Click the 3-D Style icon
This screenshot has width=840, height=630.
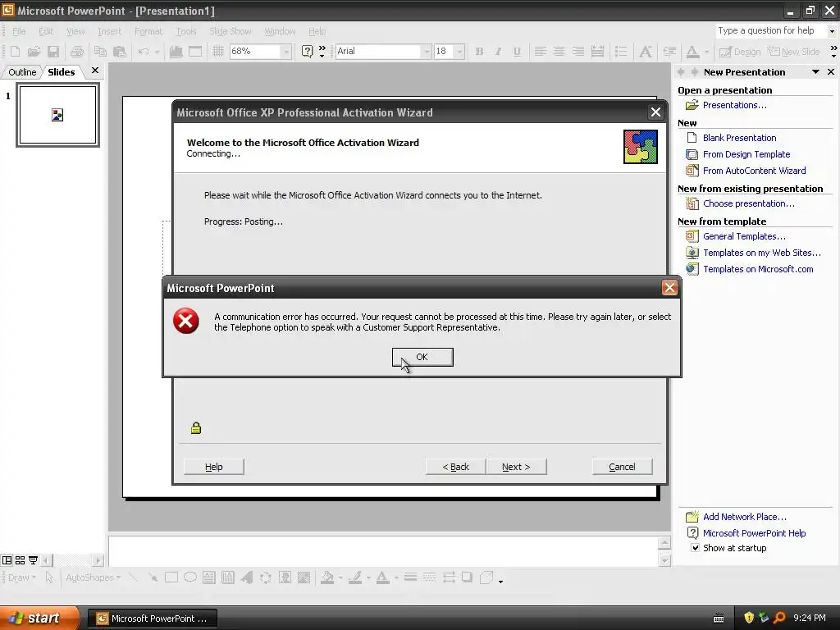tap(486, 577)
